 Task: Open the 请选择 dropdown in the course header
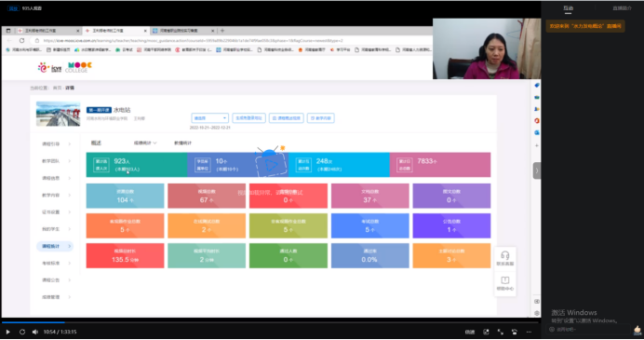tap(210, 118)
